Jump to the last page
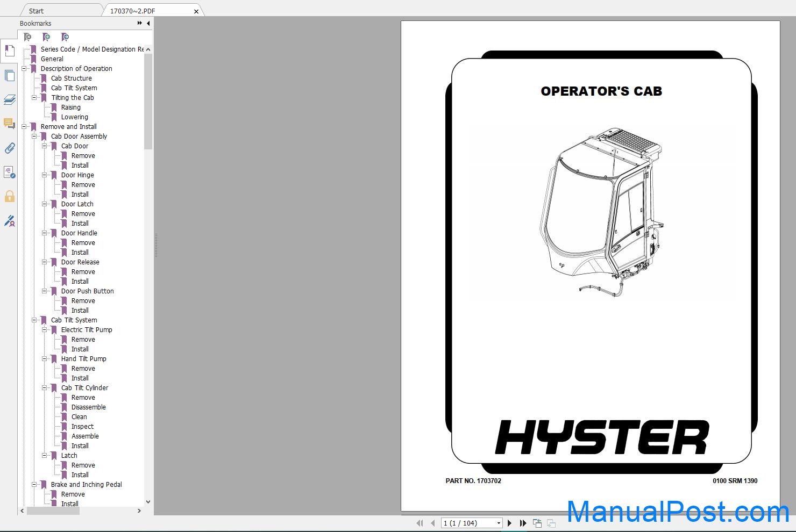The height and width of the screenshot is (532, 796). click(523, 523)
